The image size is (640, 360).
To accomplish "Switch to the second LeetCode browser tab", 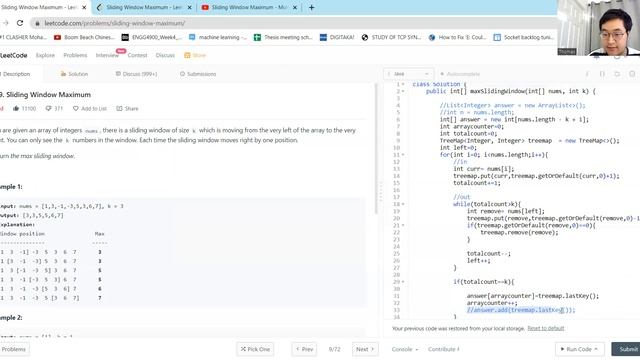I will 144,7.
